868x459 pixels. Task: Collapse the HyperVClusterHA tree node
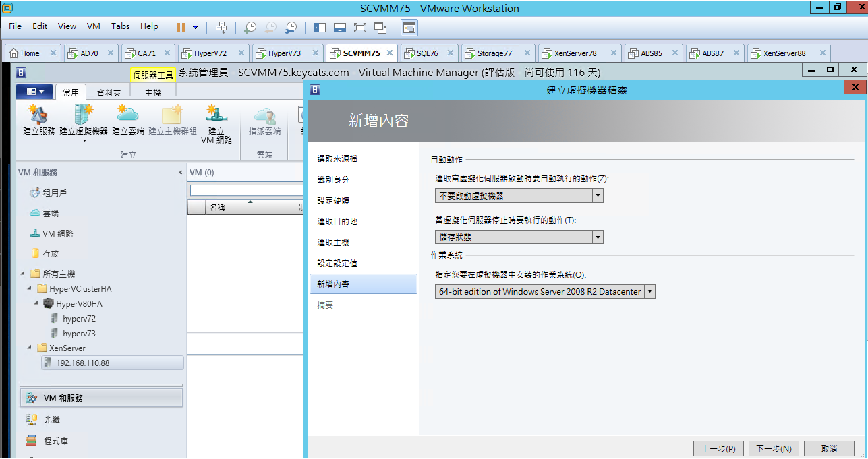[30, 288]
